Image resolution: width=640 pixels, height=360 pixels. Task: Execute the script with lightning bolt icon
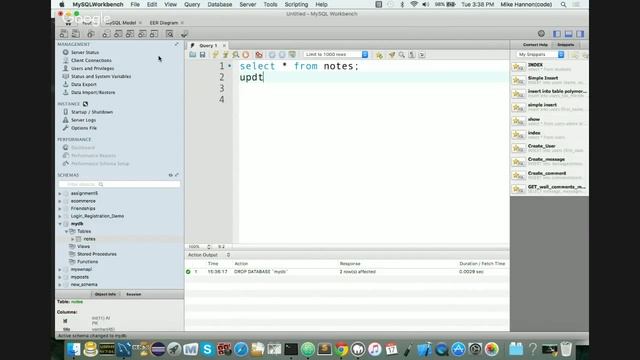pos(215,55)
